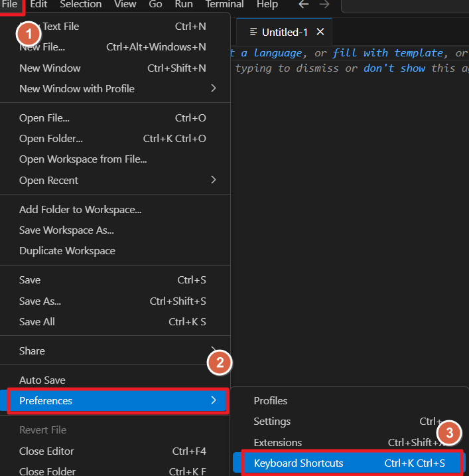Open the View menu
This screenshot has width=469, height=476.
(x=125, y=5)
